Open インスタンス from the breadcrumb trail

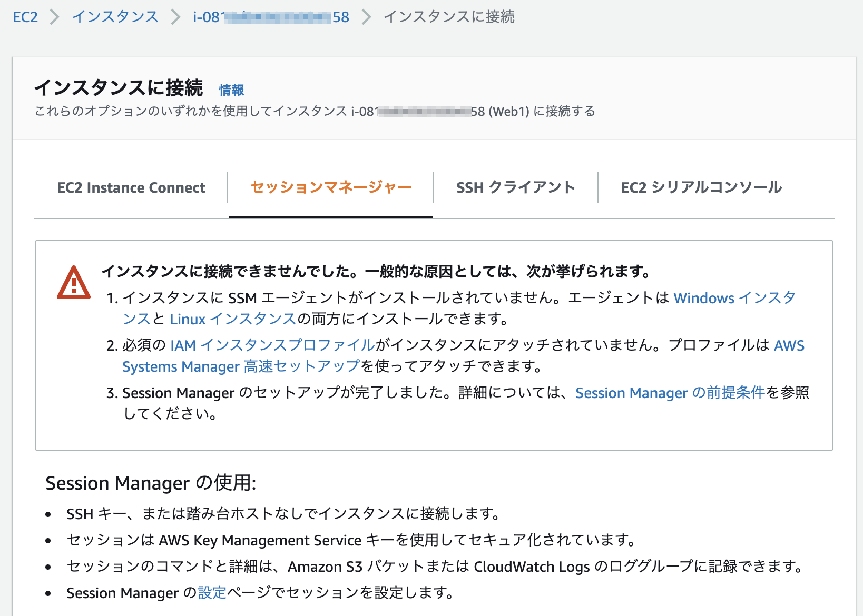point(114,17)
